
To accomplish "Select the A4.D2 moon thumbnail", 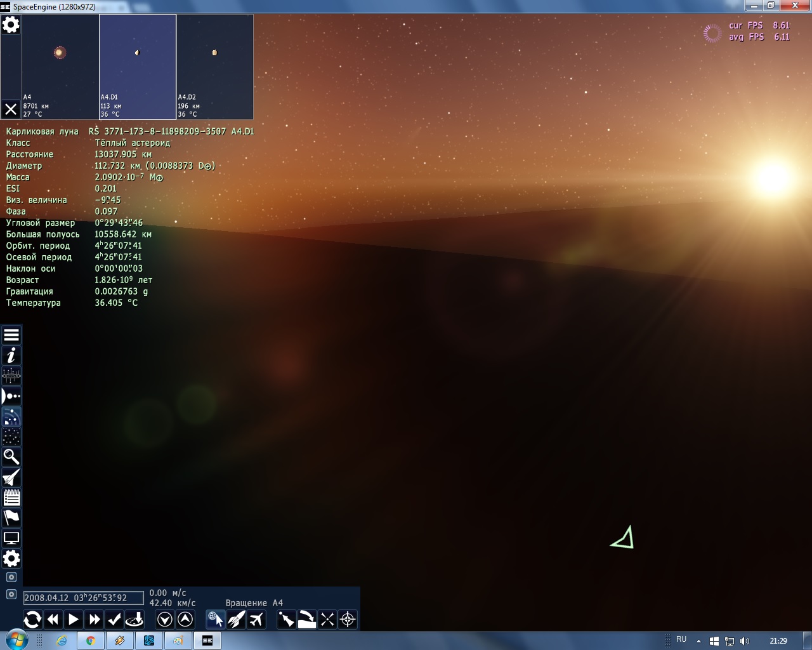I will pyautogui.click(x=215, y=67).
